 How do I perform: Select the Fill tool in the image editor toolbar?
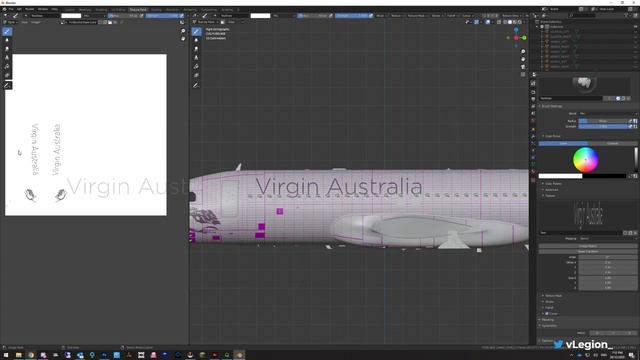[7, 67]
